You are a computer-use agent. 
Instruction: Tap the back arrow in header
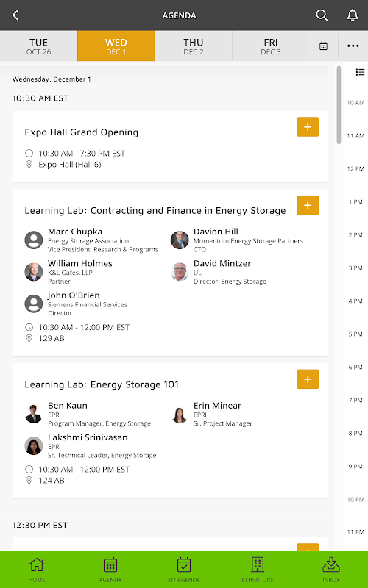(15, 15)
